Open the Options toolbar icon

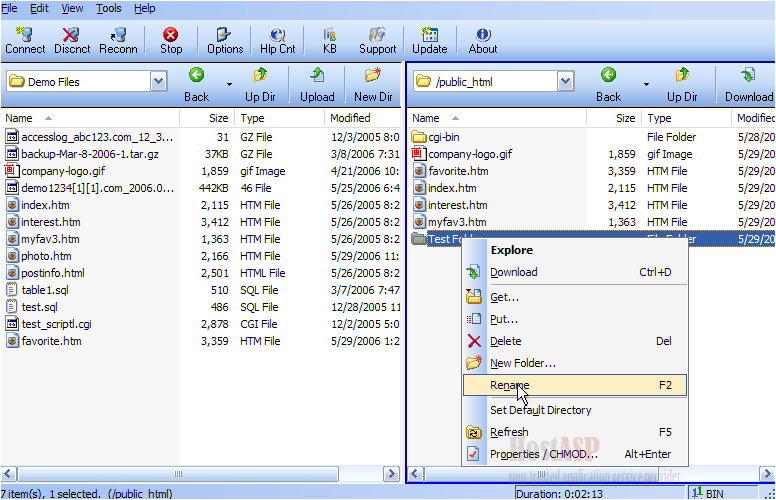[225, 40]
